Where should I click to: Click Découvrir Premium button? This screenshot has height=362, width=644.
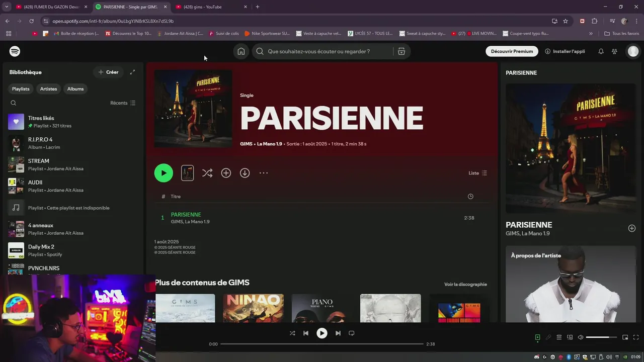coord(512,51)
